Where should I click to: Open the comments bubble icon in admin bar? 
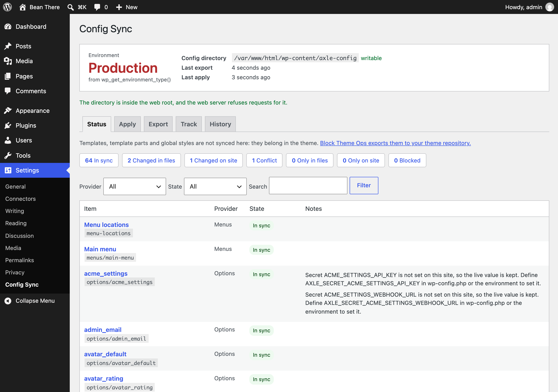pyautogui.click(x=97, y=7)
